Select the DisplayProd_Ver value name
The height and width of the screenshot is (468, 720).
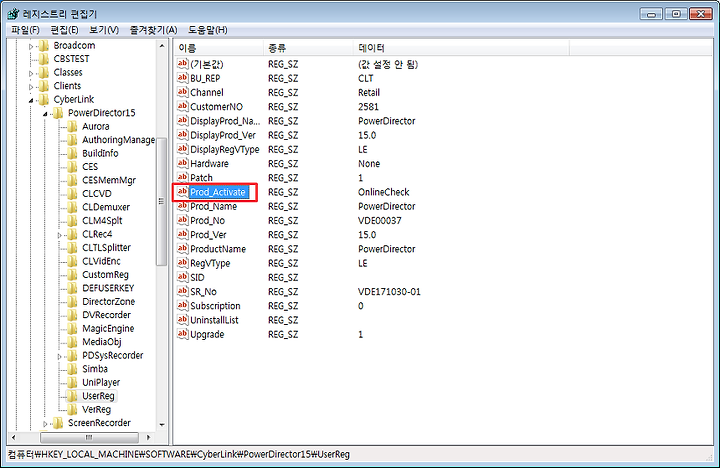[223, 135]
